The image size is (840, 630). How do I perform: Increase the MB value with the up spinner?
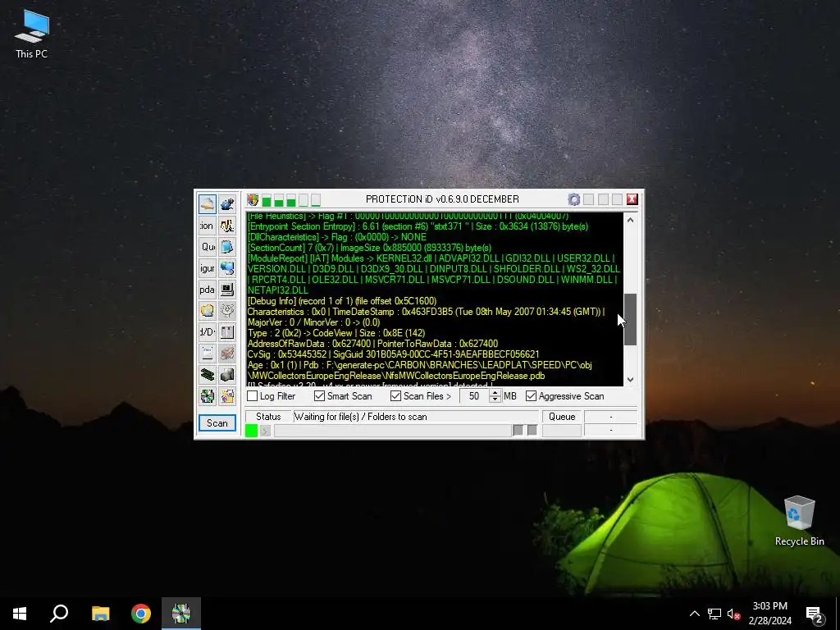(x=495, y=393)
